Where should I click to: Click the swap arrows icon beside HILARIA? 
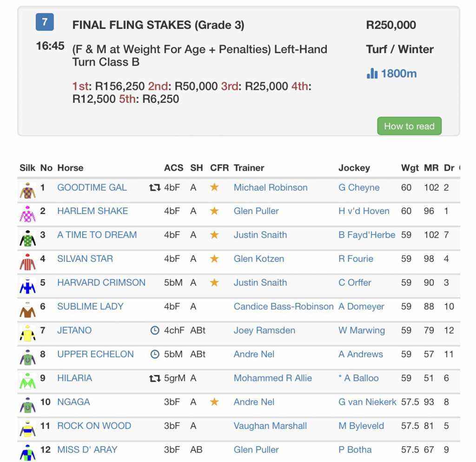tap(155, 378)
